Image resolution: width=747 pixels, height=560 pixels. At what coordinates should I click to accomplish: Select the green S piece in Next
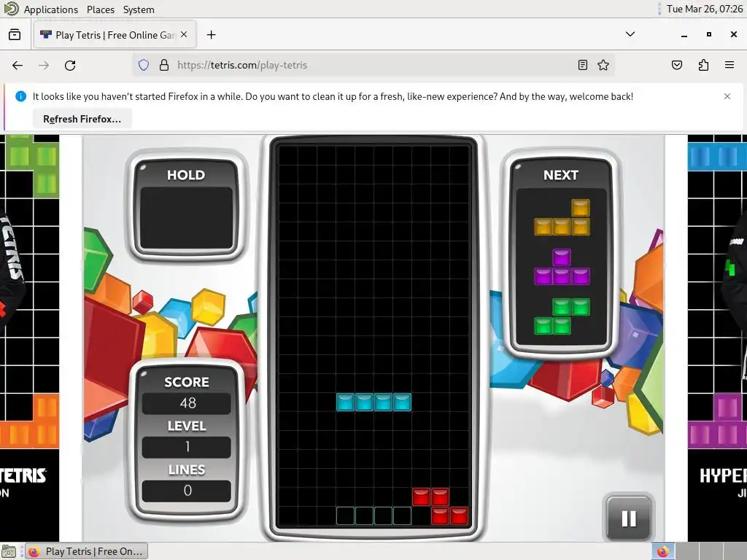(x=562, y=316)
